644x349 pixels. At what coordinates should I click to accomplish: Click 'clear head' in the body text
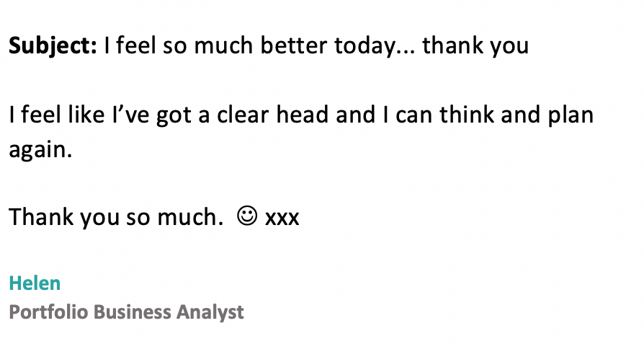click(273, 114)
